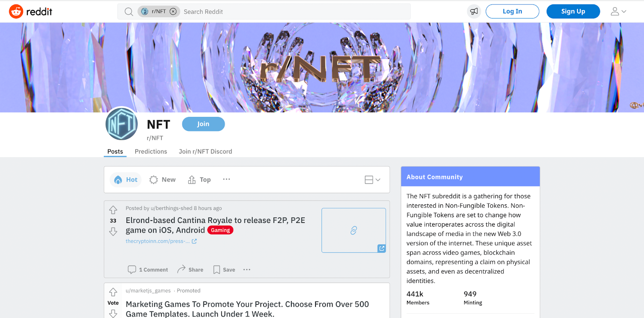Save the Cantina Royale post
Screen dimensions: 644x318
click(224, 270)
